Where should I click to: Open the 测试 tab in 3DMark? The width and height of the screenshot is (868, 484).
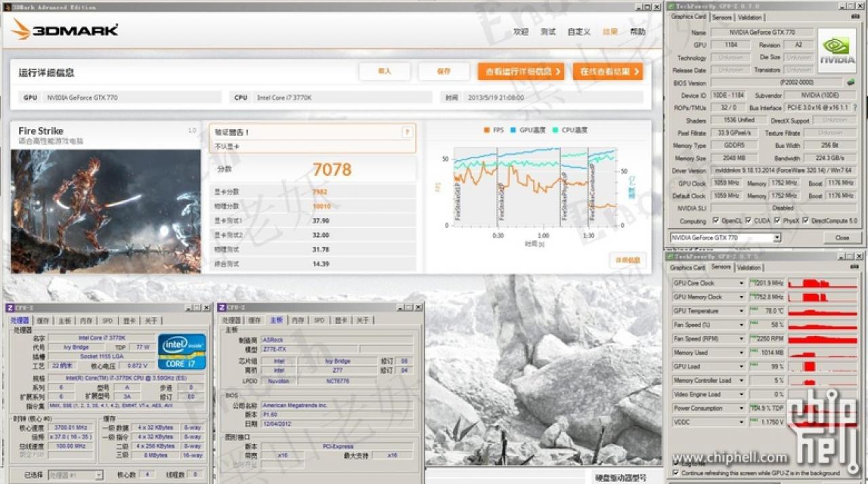548,32
